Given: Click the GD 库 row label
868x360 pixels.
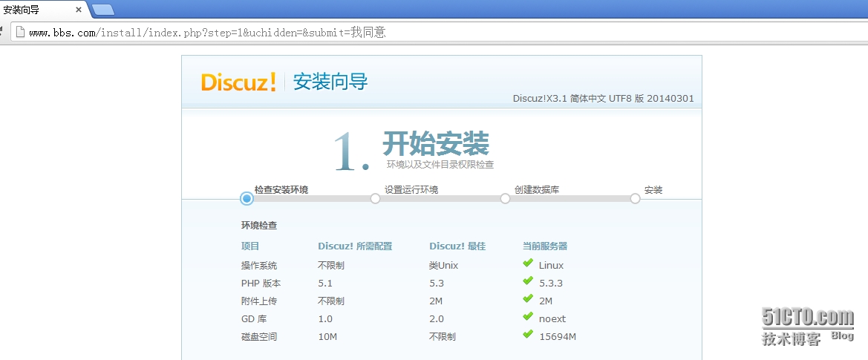Looking at the screenshot, I should click(253, 318).
